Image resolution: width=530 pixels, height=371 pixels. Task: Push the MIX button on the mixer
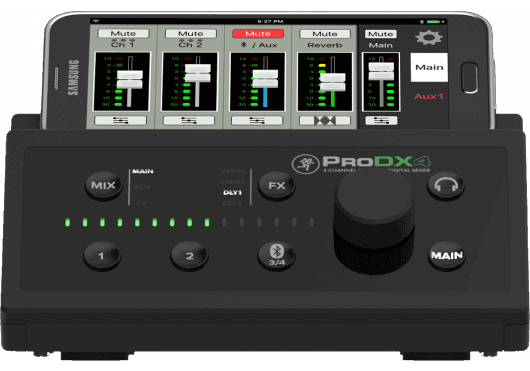103,186
